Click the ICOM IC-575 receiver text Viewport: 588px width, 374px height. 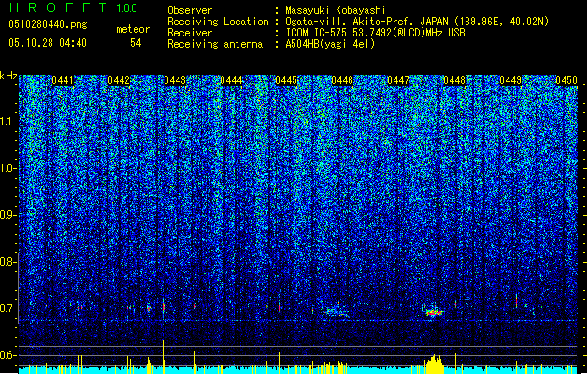coord(375,33)
